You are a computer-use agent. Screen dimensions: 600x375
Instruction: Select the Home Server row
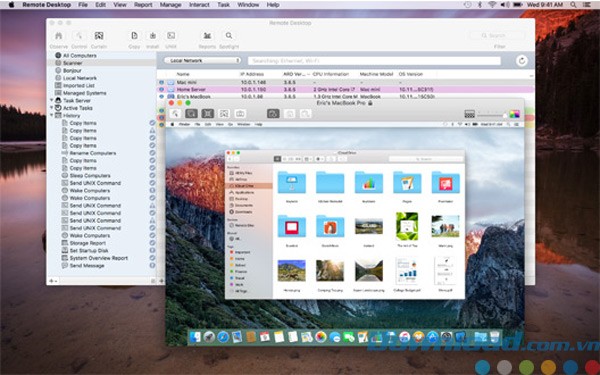coord(346,90)
